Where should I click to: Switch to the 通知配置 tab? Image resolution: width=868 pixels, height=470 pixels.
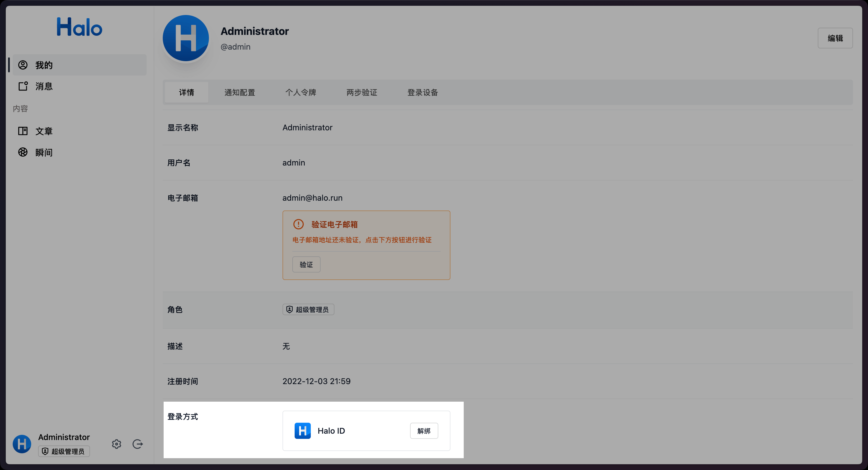click(240, 92)
